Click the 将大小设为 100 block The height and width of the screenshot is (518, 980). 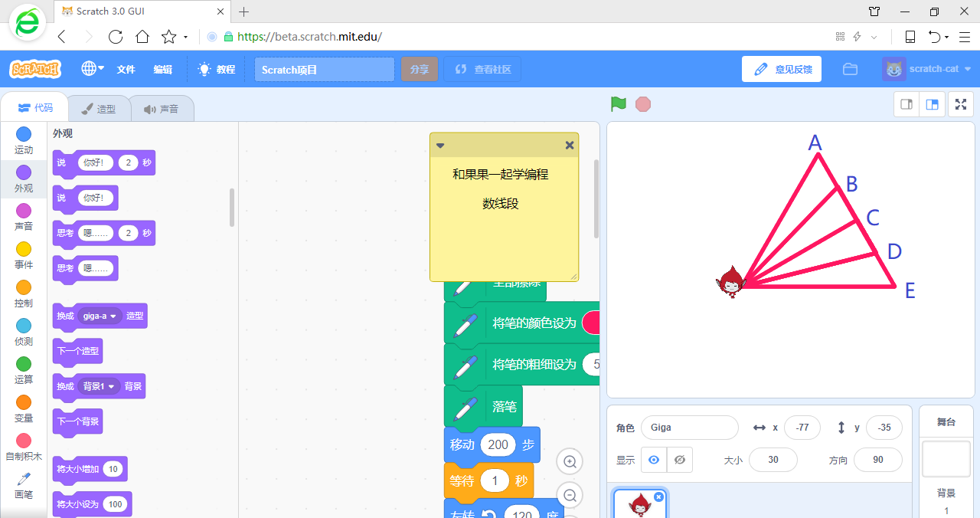pos(92,504)
